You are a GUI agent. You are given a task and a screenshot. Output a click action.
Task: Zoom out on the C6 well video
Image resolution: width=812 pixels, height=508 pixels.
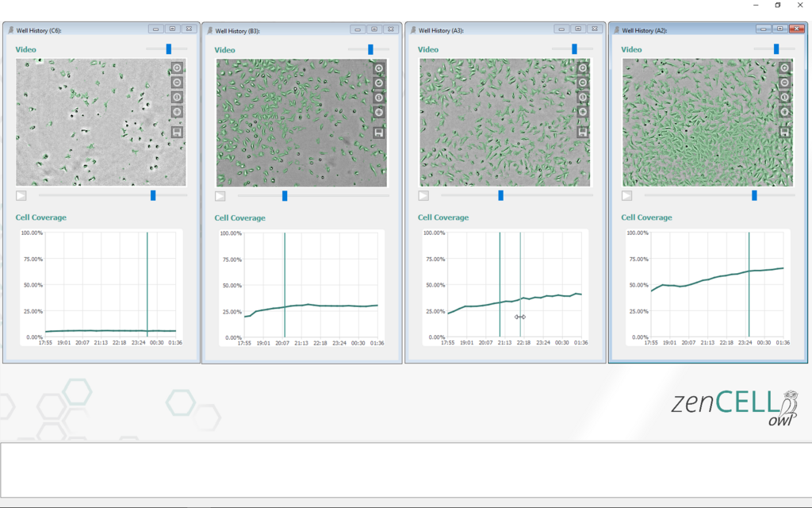177,83
